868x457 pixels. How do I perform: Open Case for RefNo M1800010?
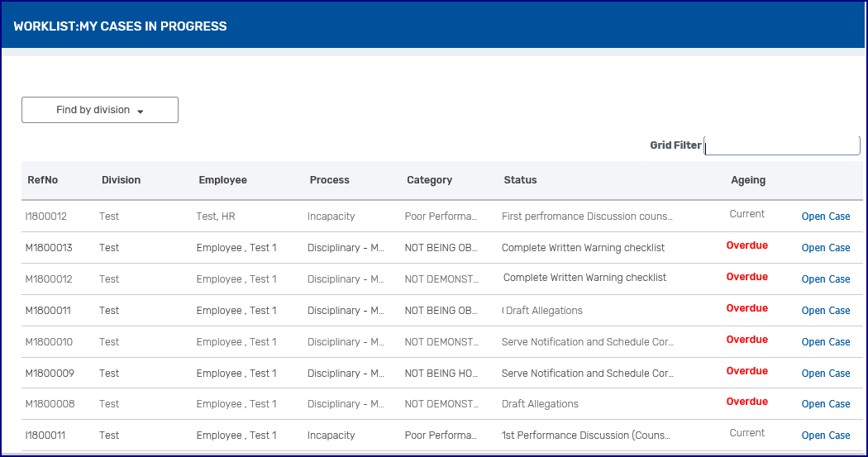tap(825, 342)
